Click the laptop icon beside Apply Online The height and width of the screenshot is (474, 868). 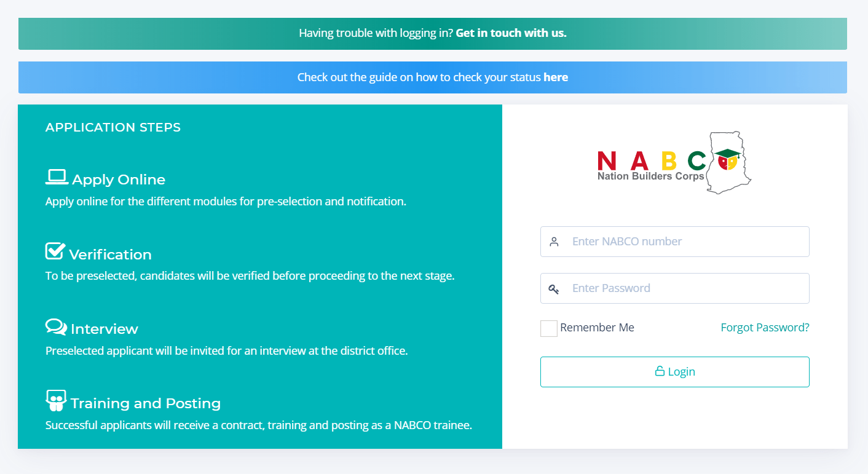coord(57,178)
